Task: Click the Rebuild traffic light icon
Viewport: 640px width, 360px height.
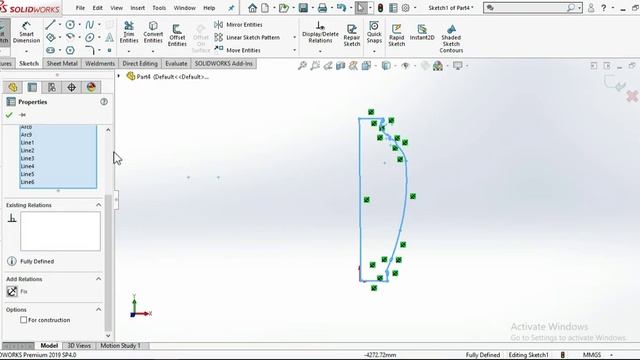Action: coord(380,8)
